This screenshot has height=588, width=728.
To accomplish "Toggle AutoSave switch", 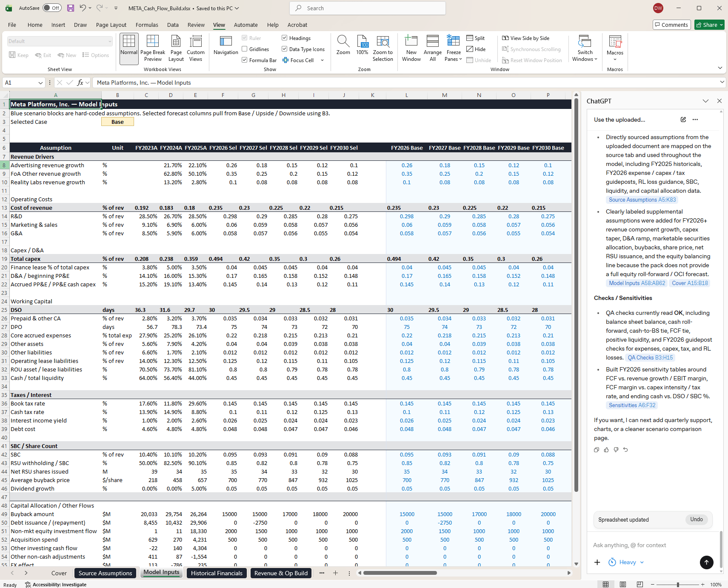I will (x=52, y=8).
